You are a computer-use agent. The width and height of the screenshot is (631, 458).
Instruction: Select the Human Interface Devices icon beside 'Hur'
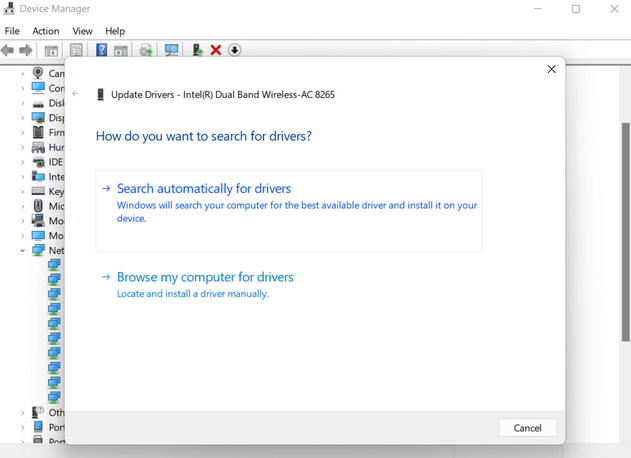pyautogui.click(x=38, y=147)
